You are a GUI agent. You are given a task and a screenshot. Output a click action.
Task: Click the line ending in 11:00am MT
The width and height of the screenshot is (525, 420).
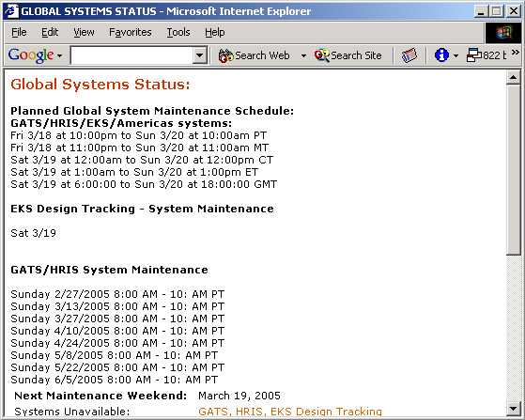click(140, 148)
